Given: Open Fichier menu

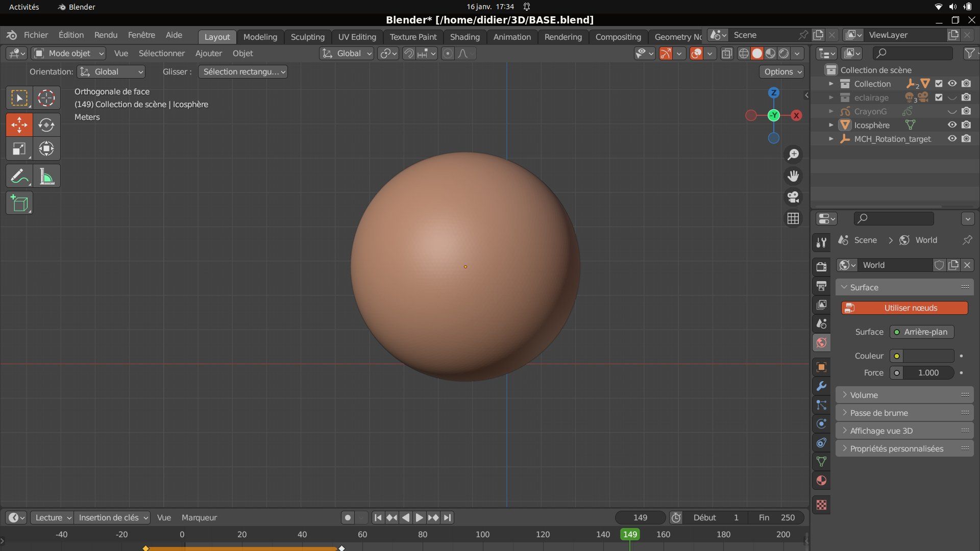Looking at the screenshot, I should (36, 35).
